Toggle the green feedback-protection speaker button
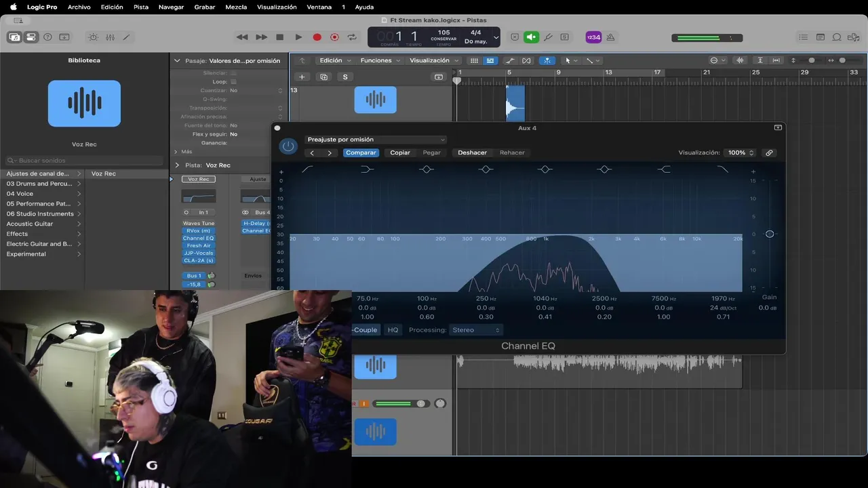Screen dimensions: 868x488 point(532,37)
